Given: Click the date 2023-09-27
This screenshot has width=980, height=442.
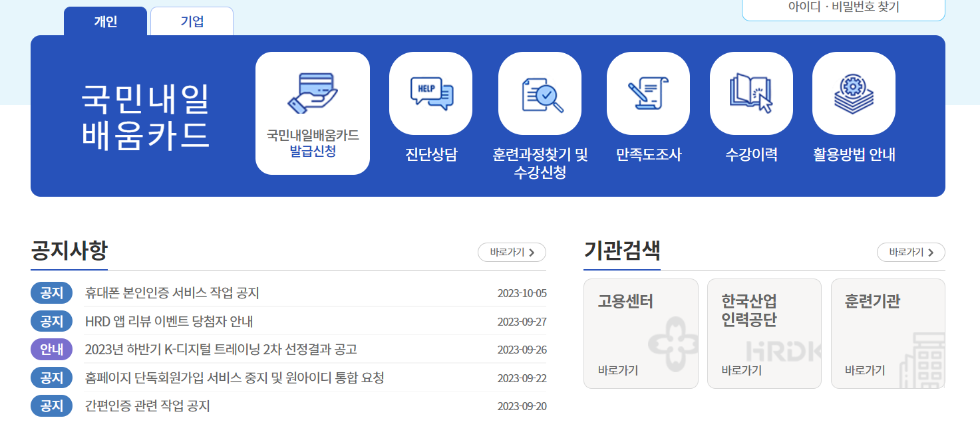Looking at the screenshot, I should (x=522, y=322).
